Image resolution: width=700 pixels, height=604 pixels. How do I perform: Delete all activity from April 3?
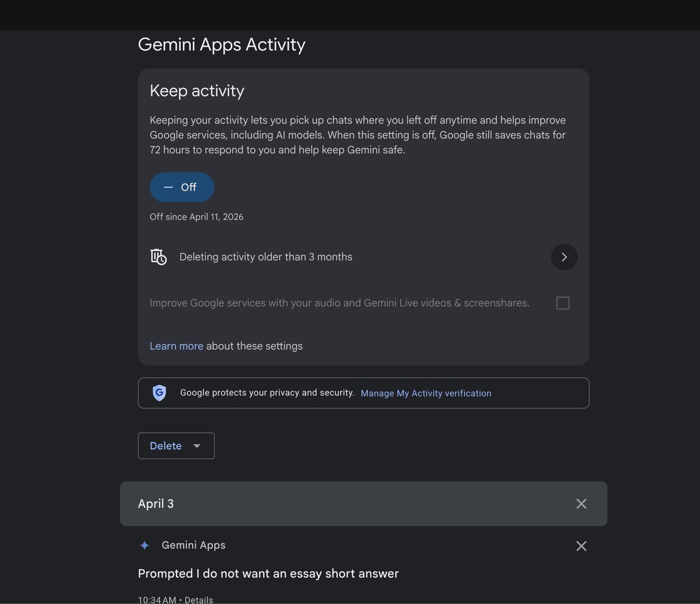point(581,504)
